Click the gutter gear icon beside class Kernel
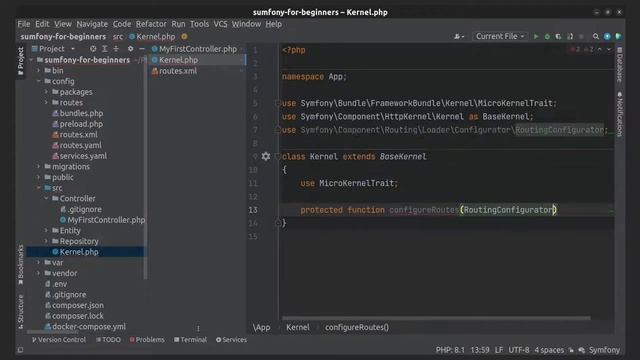Image resolution: width=640 pixels, height=360 pixels. (x=266, y=156)
